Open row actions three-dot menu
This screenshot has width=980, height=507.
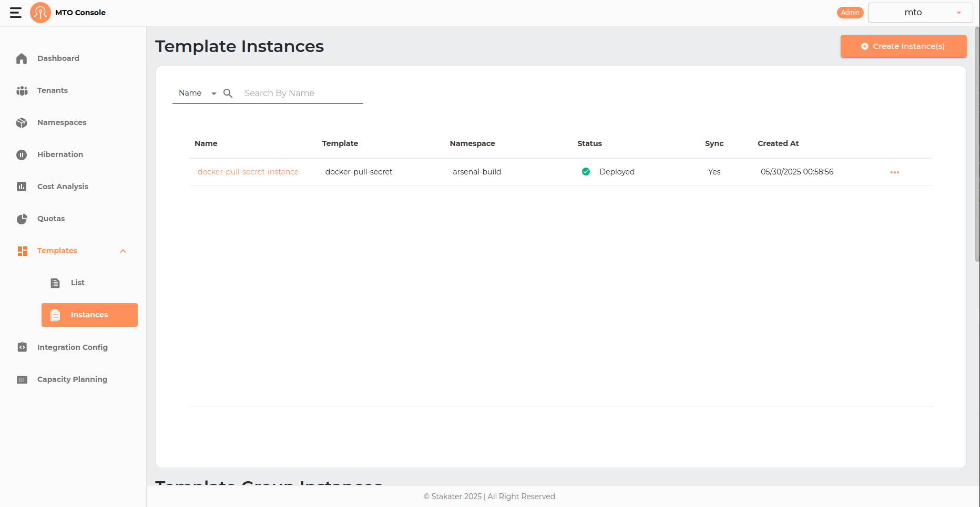coord(894,172)
